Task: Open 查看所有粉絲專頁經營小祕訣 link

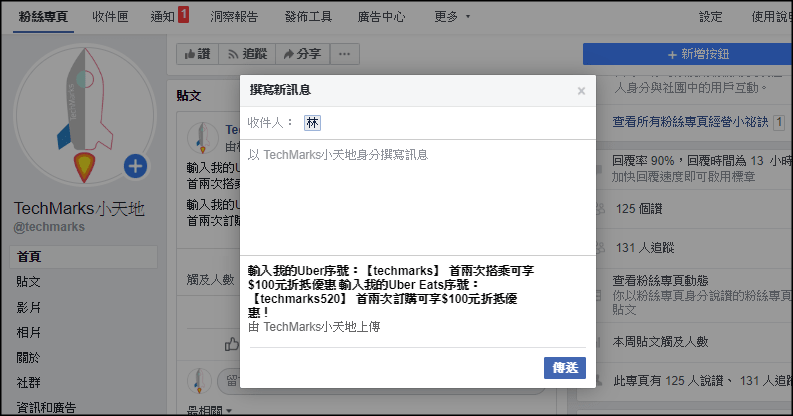Action: point(690,122)
